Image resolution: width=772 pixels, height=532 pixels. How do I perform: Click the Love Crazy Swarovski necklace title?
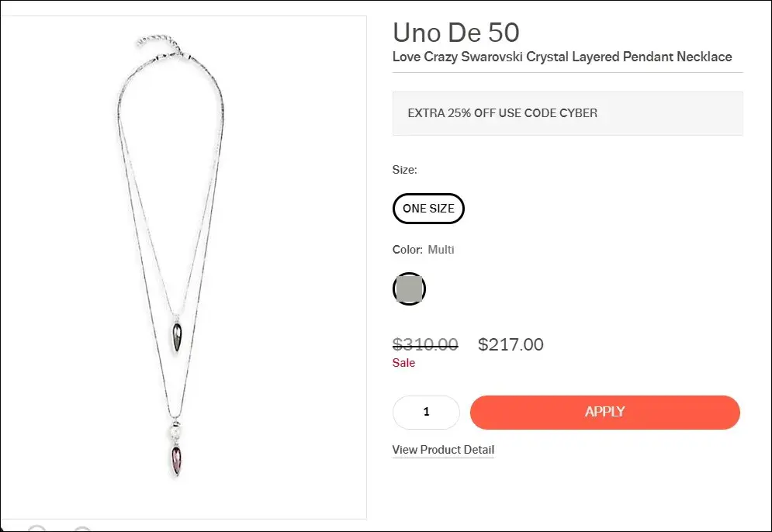562,57
